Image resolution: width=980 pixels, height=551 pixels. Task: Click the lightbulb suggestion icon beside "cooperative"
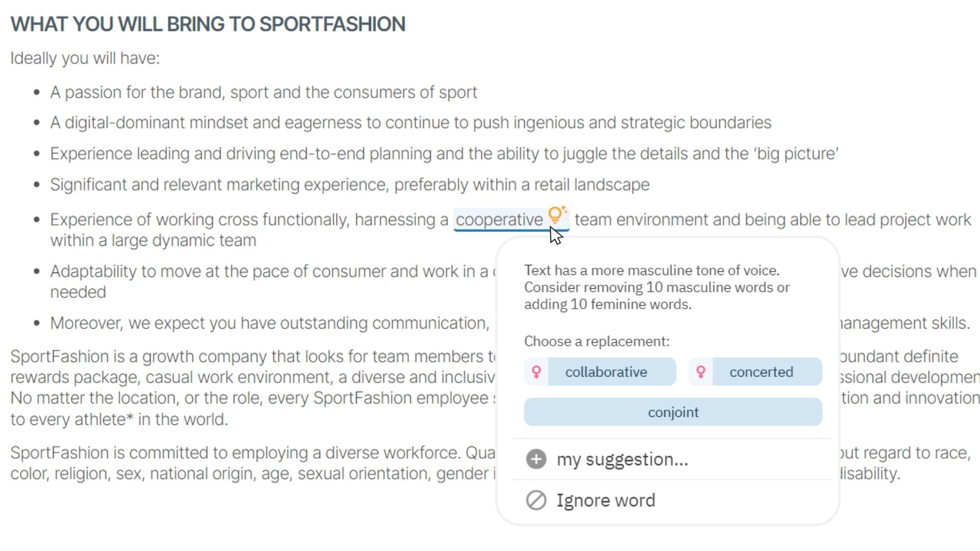(x=556, y=215)
